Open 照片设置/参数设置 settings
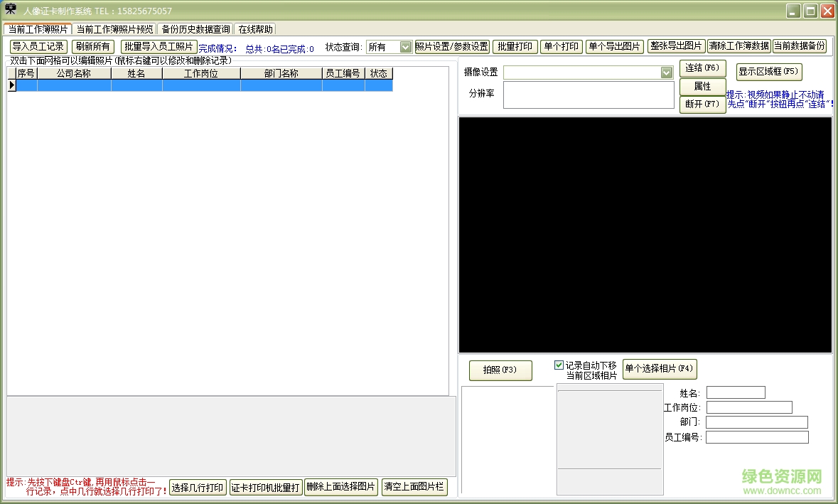 (452, 47)
